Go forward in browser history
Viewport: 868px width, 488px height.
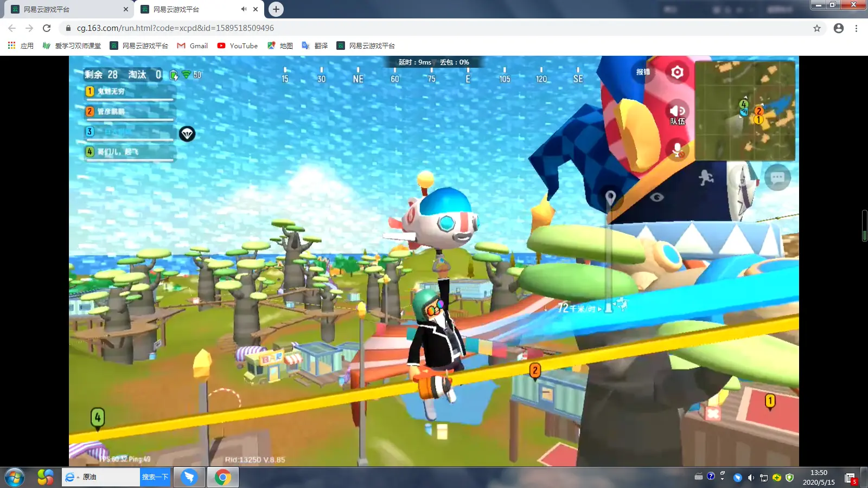(29, 28)
